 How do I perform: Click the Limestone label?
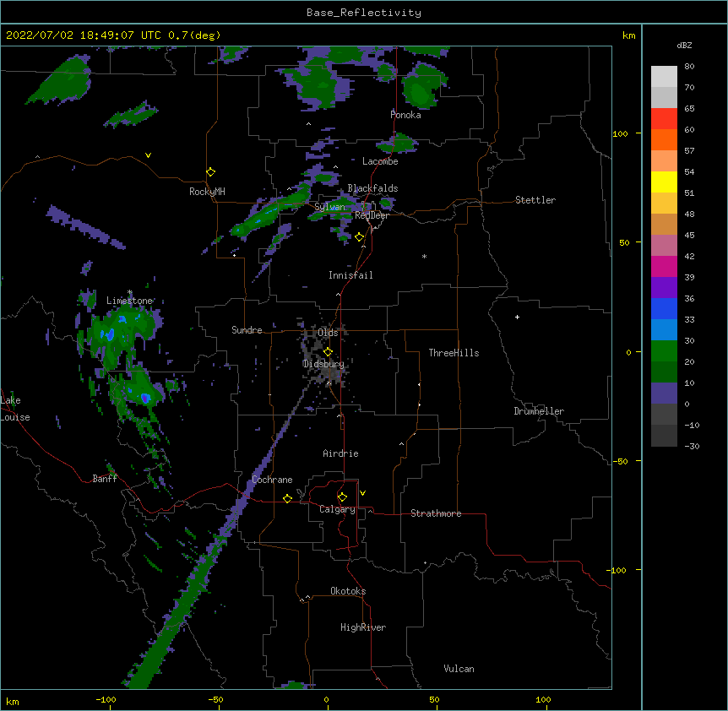tap(129, 301)
